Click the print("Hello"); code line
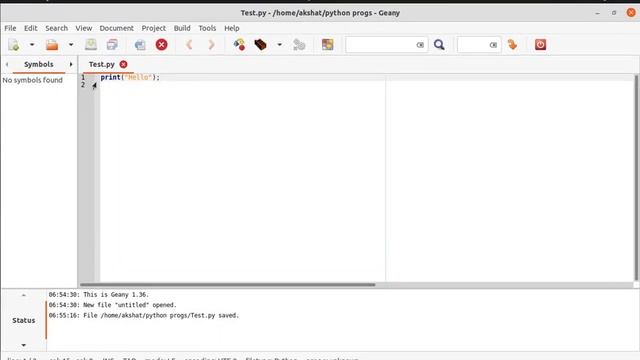Screen dimensions: 640x360 (x=130, y=77)
